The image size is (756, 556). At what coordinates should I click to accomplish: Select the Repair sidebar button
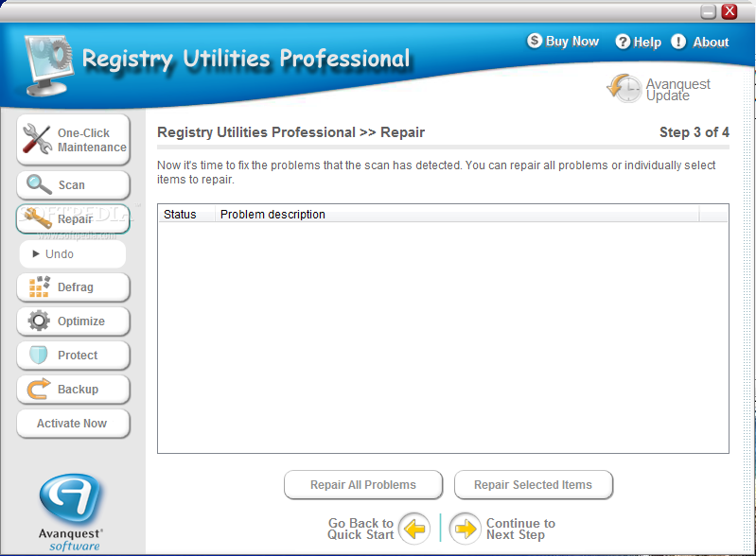(x=73, y=219)
